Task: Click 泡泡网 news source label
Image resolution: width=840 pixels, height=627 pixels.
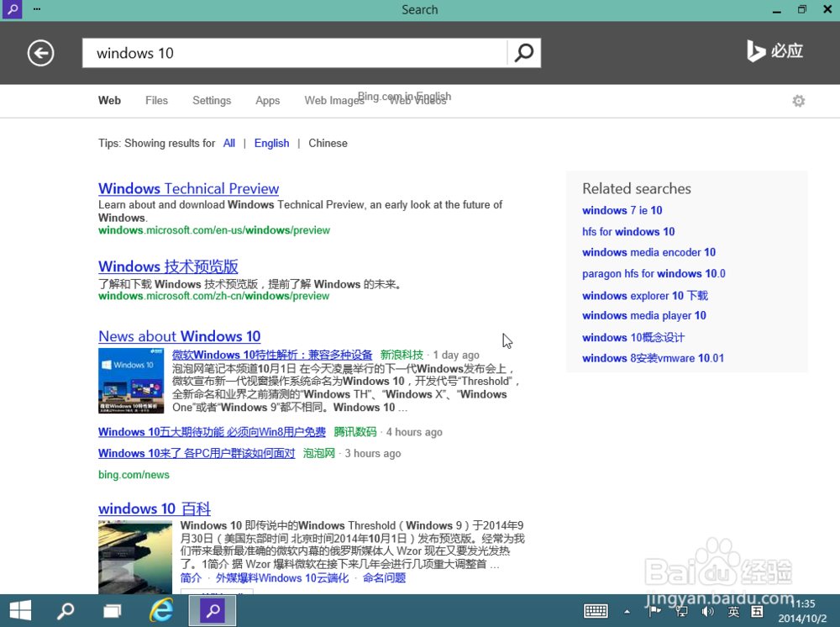Action: 318,453
